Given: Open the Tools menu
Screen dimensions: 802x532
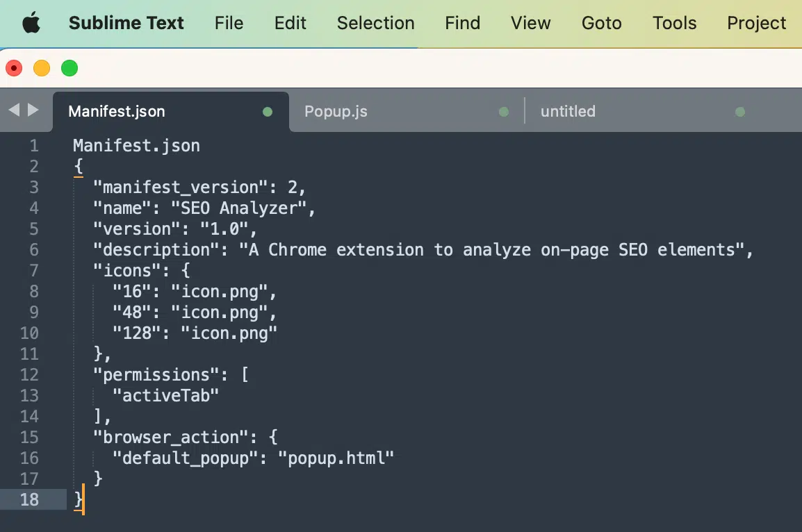Looking at the screenshot, I should tap(674, 23).
